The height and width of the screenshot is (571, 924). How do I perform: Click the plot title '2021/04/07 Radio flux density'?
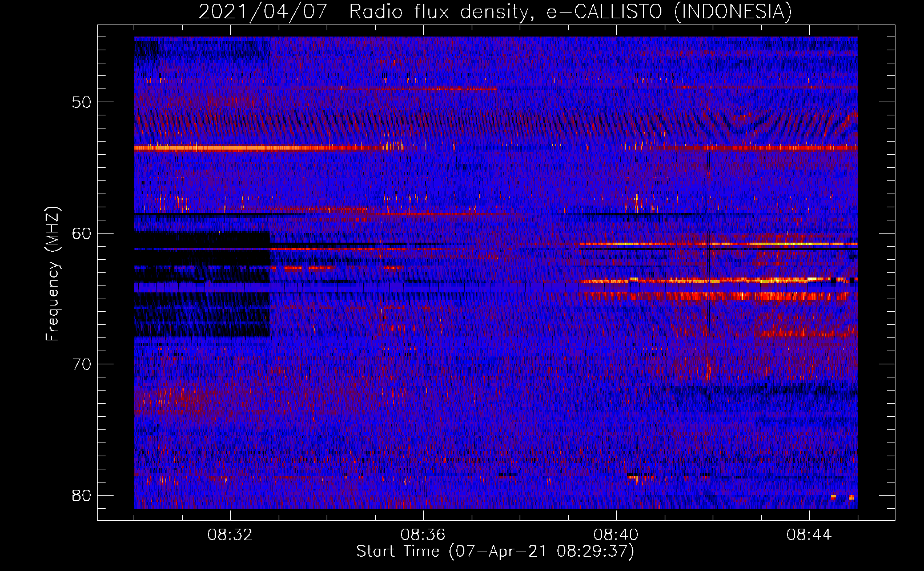495,11
